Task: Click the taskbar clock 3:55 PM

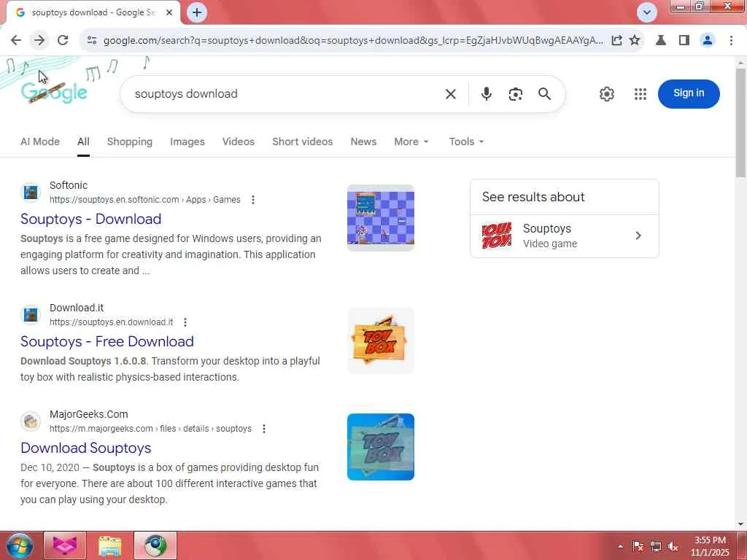Action: 710,546
